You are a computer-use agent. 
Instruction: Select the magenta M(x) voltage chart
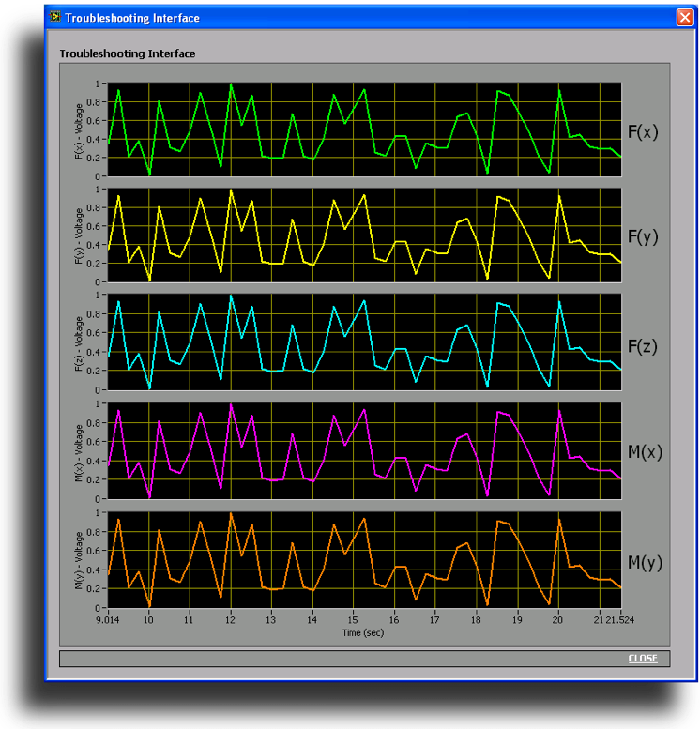[x=364, y=450]
